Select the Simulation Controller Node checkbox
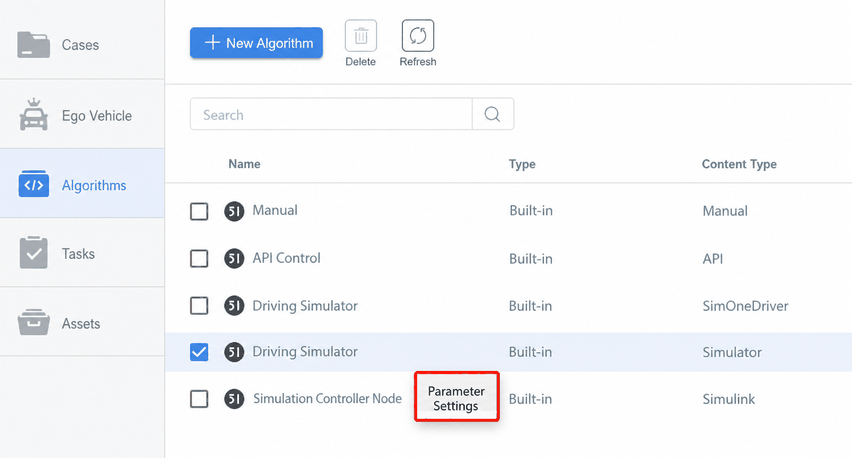This screenshot has height=458, width=852. (199, 399)
